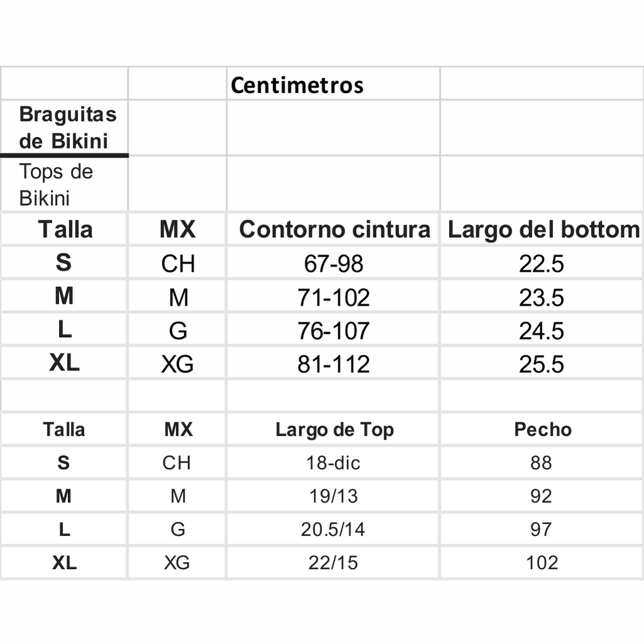Image resolution: width=644 pixels, height=644 pixels.
Task: Click the 67-98 waist cell
Action: pyautogui.click(x=333, y=263)
